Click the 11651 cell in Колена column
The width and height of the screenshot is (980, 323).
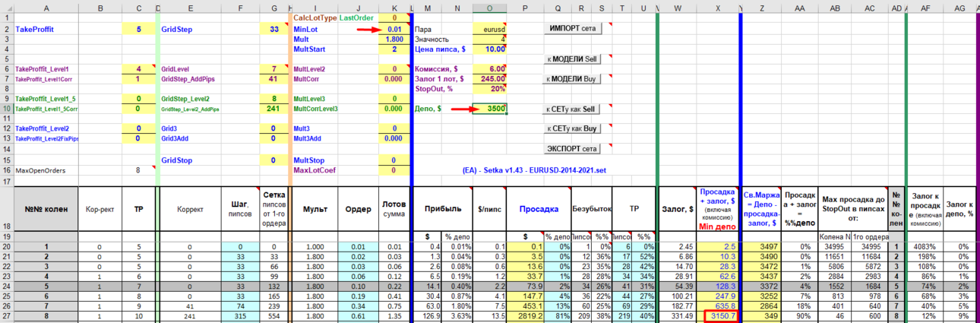click(x=836, y=256)
